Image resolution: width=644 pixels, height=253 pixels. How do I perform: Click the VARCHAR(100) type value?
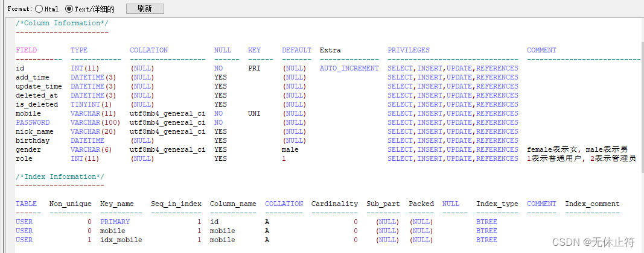coord(96,122)
